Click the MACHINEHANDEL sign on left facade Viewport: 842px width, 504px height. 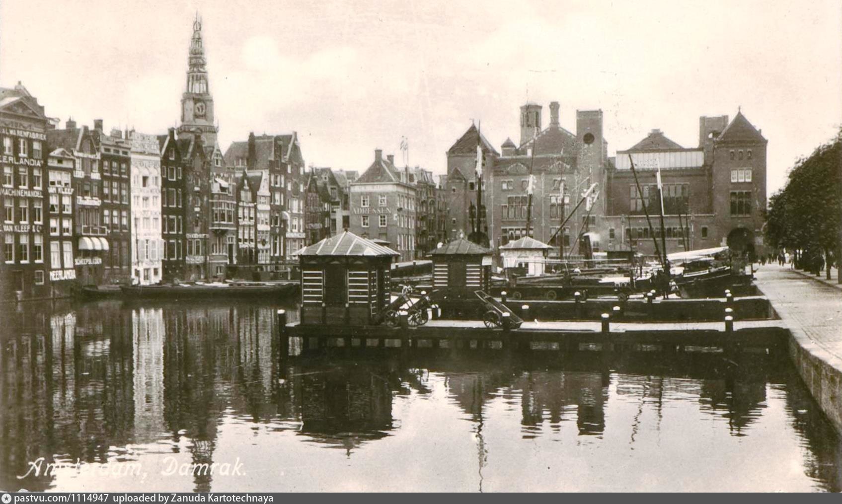point(22,192)
